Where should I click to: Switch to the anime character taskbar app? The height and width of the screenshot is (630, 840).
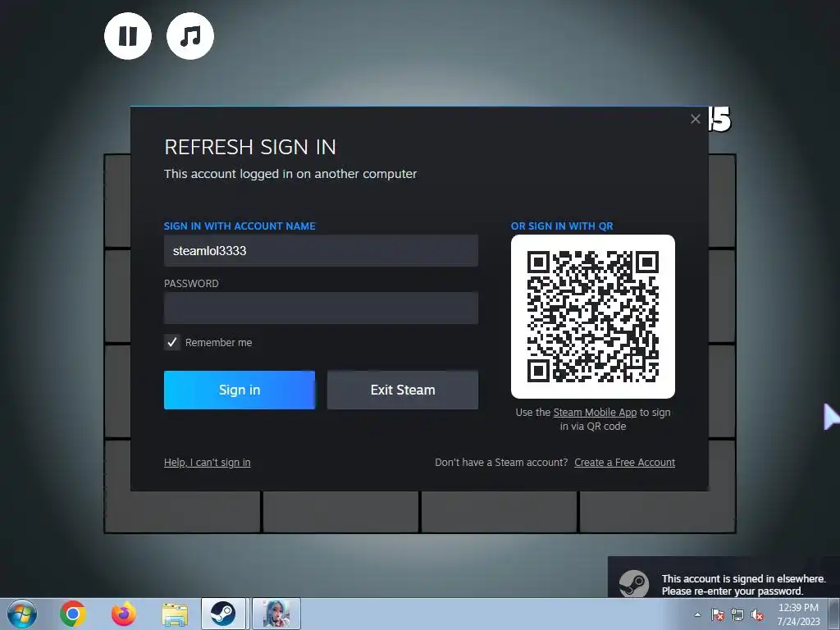pos(276,614)
